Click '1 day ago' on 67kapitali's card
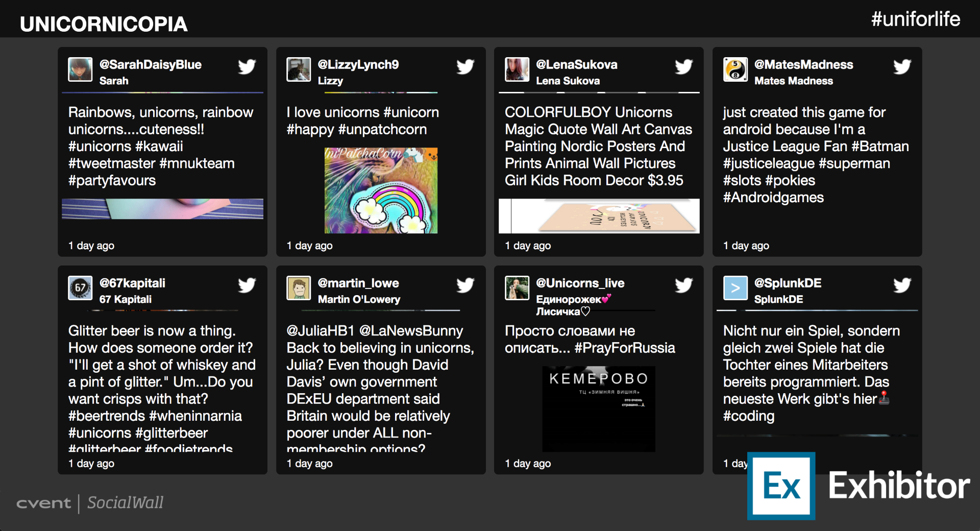 point(91,464)
